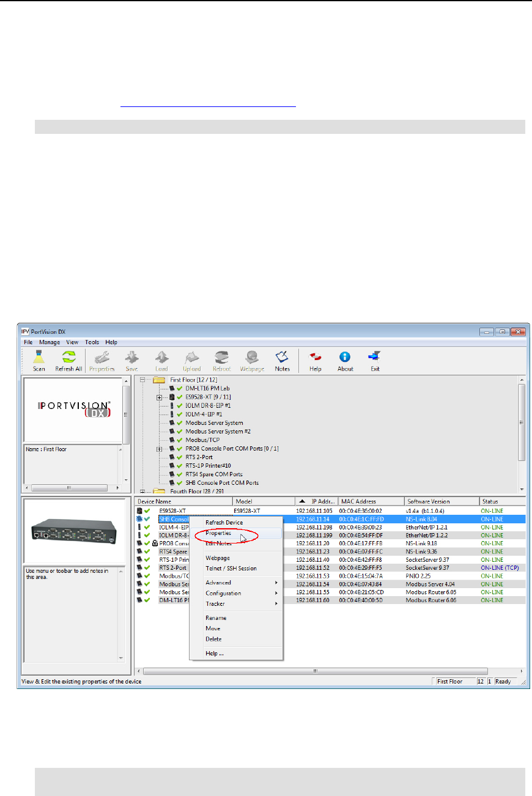Select Modbus Server System #2 tree item
This screenshot has width=532, height=796.
click(x=218, y=432)
